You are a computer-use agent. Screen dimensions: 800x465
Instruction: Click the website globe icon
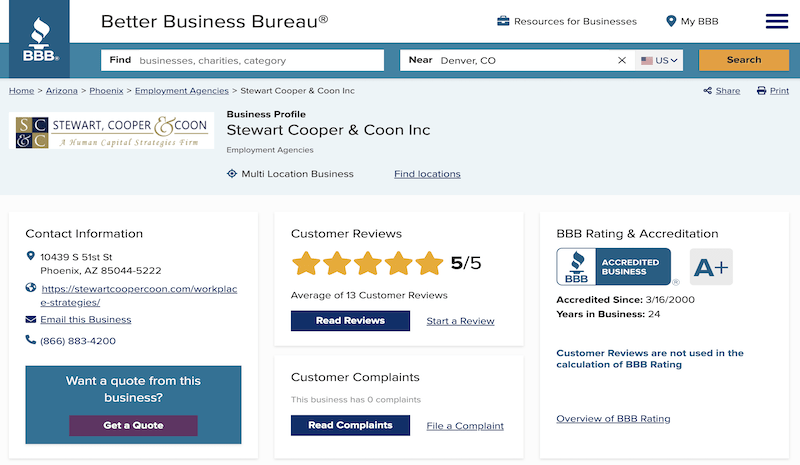point(31,288)
